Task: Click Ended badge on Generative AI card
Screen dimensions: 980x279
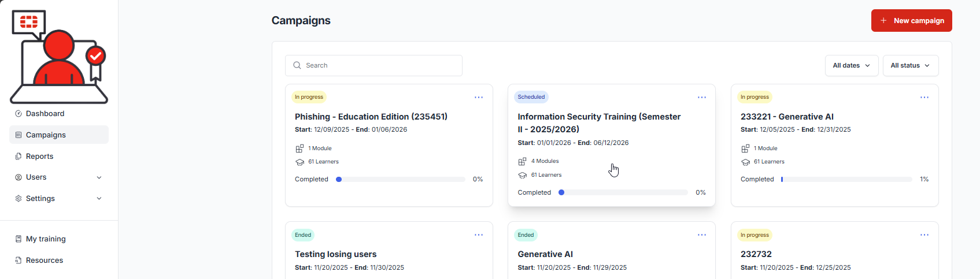Action: [526, 235]
